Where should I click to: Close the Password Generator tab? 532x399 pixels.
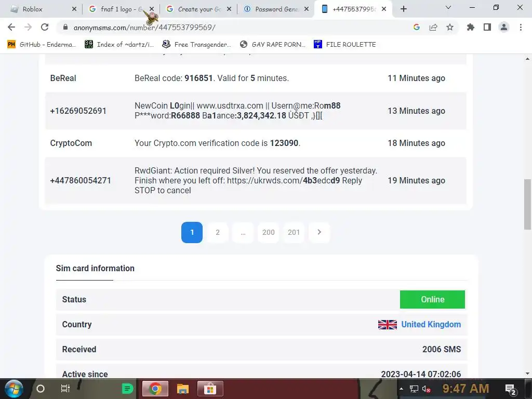pyautogui.click(x=307, y=9)
